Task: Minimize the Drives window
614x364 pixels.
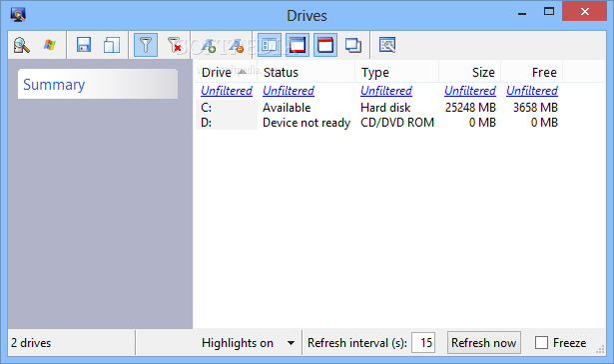Action: 522,13
